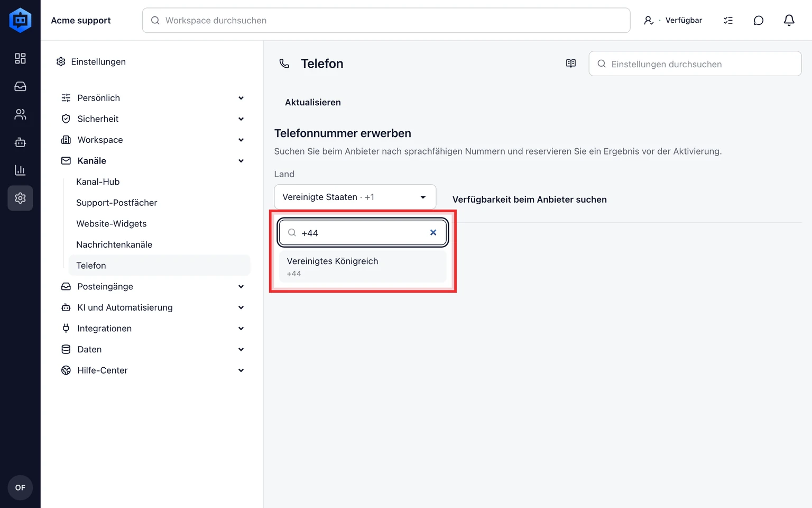Screen dimensions: 812x508
Task: Click the Acme support logo icon
Action: [x=20, y=20]
